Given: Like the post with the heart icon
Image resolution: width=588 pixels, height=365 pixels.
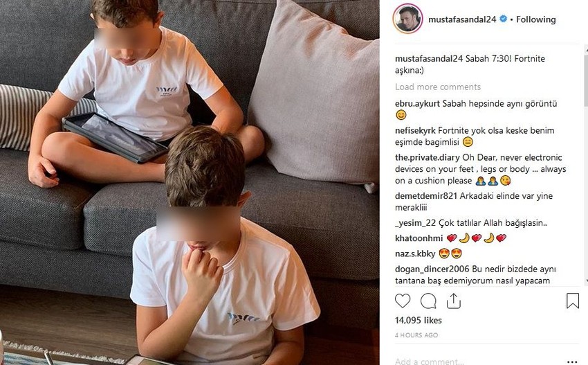Looking at the screenshot, I should (403, 301).
